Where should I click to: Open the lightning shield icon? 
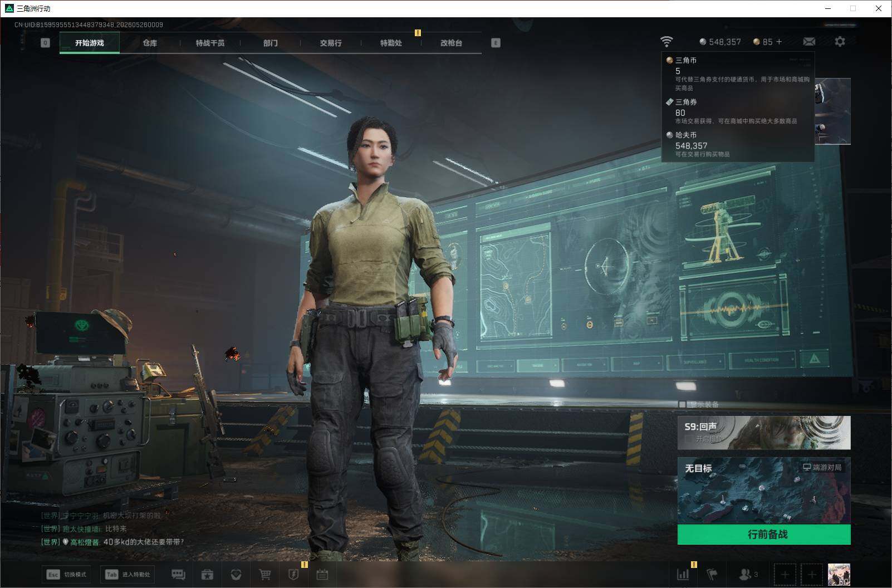tap(293, 574)
